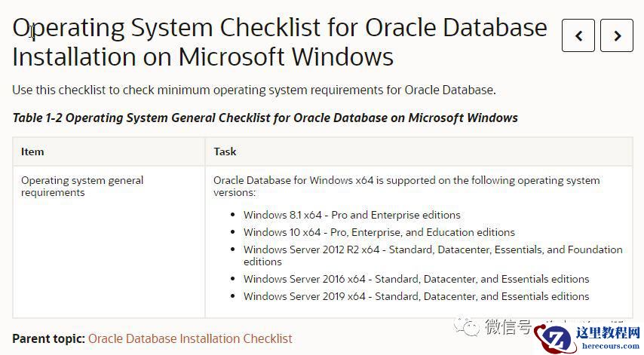
Task: Open the Oracle Database Installation Checklist link
Action: 190,338
